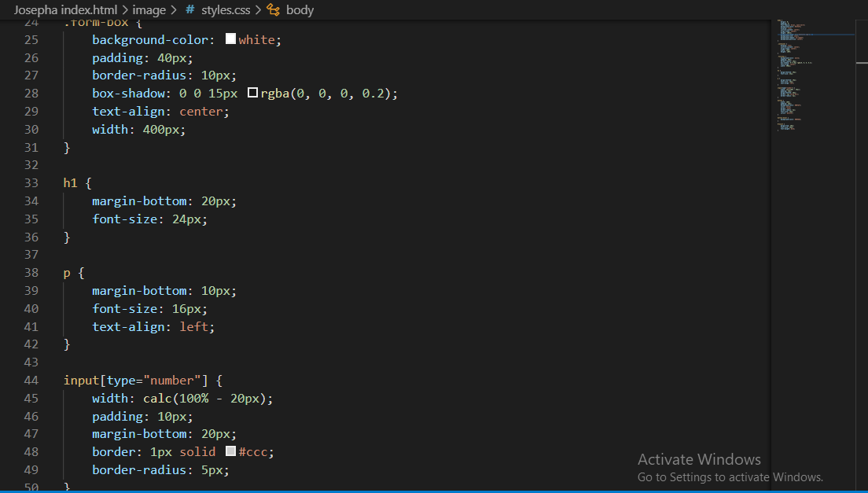Screen dimensions: 868x493
Task: Click the symbol icon beside body
Action: tap(274, 10)
